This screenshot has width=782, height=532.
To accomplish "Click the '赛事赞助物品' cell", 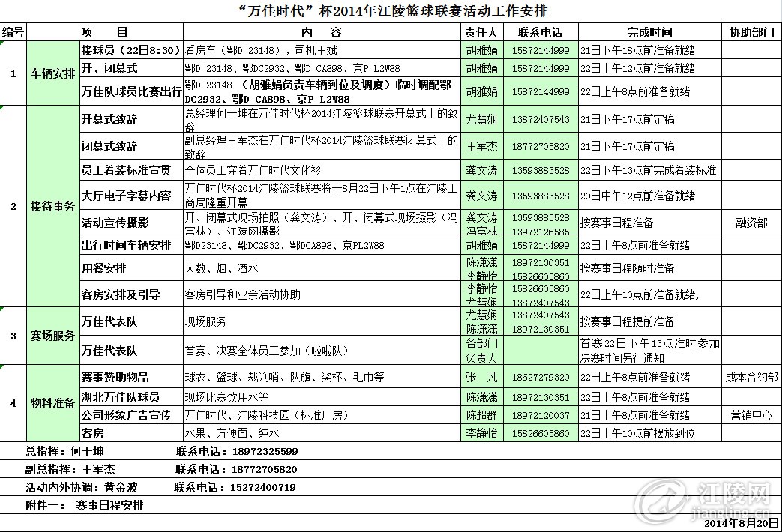I will point(131,377).
